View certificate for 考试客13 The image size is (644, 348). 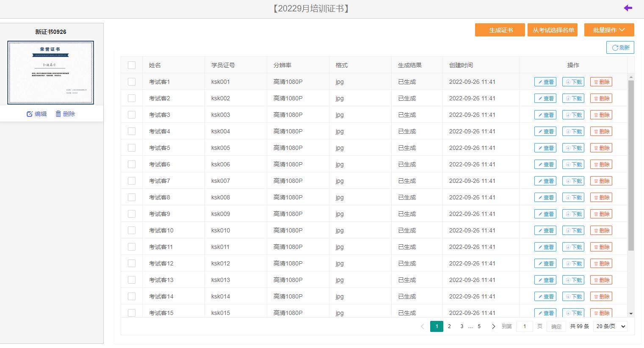tap(545, 280)
